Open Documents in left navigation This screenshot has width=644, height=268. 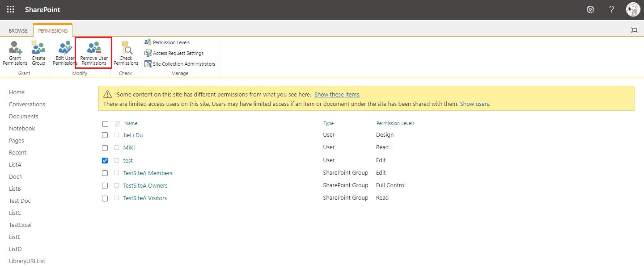click(24, 117)
